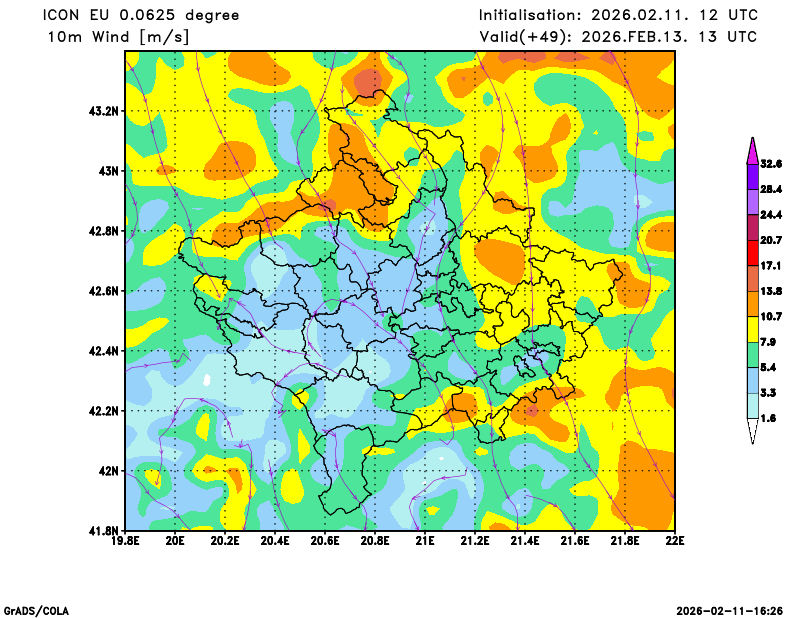Click the 13.8 colorbar value label
Screen dimensions: 800x618
pyautogui.click(x=770, y=291)
